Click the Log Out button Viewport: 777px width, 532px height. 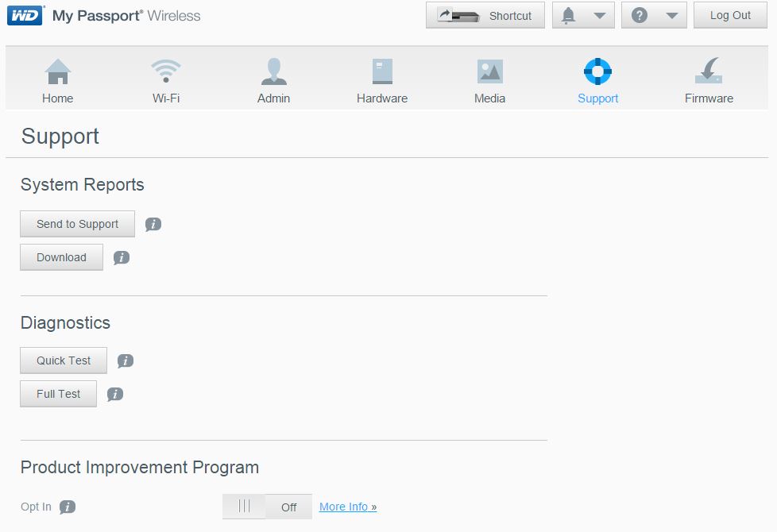(730, 15)
